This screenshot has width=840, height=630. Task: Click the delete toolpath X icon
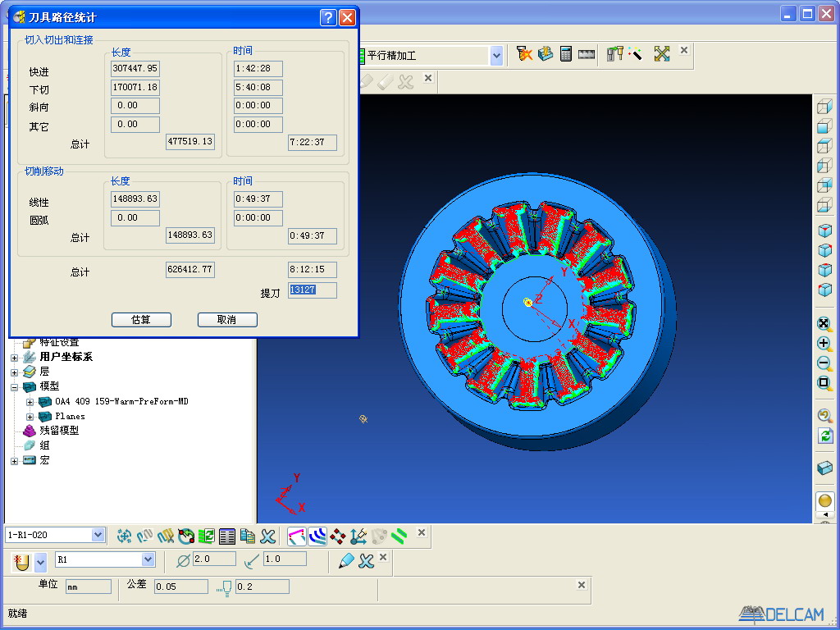point(268,535)
